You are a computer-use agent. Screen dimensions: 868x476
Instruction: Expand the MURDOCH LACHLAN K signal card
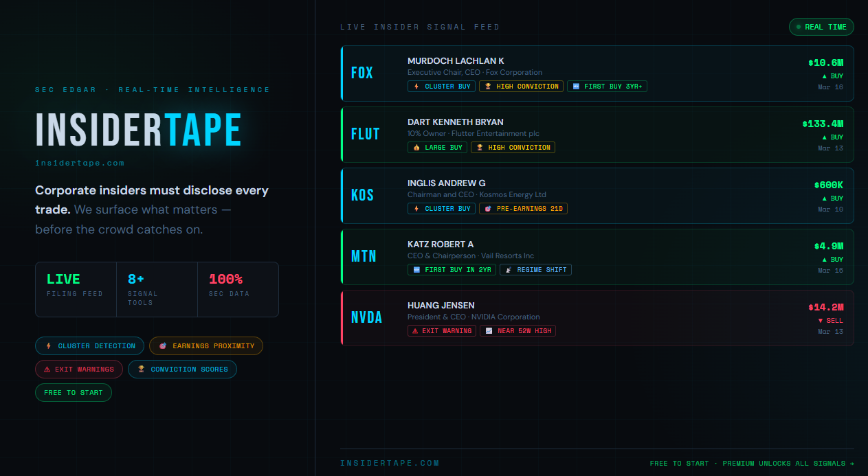(598, 73)
